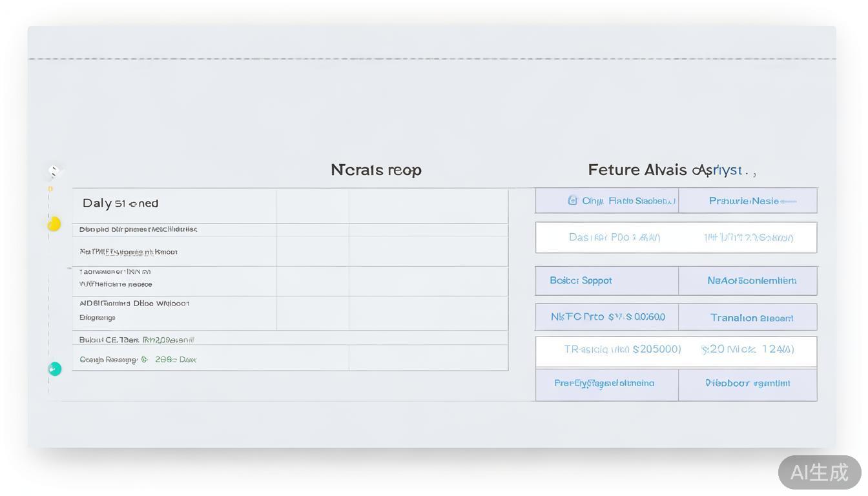Click the "NaAot conlemlient" cell

[x=748, y=281]
